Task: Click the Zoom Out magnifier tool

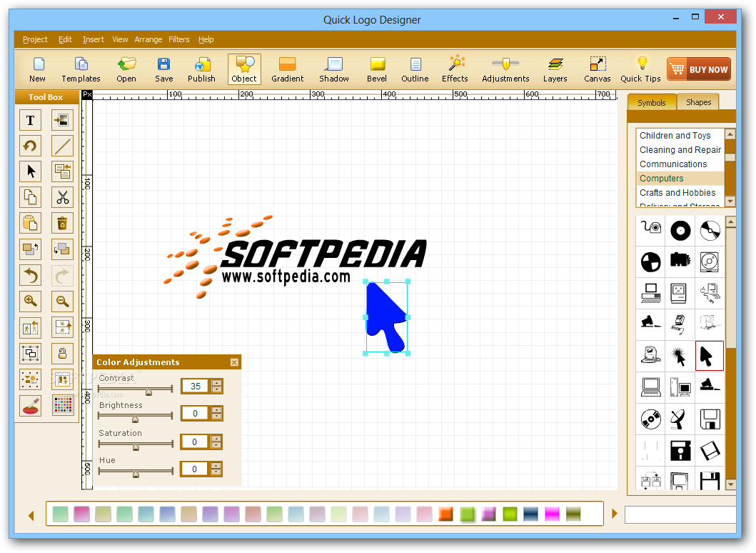Action: 63,301
